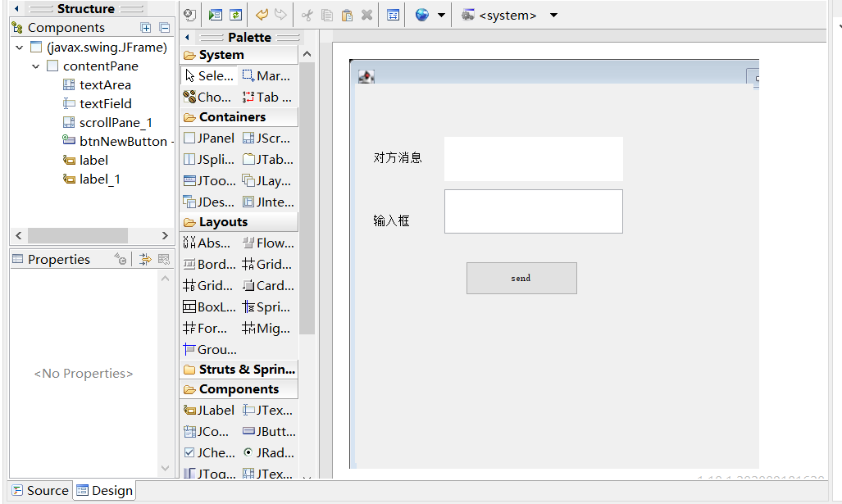The height and width of the screenshot is (504, 842).
Task: Collapse the Containers palette category
Action: [239, 117]
